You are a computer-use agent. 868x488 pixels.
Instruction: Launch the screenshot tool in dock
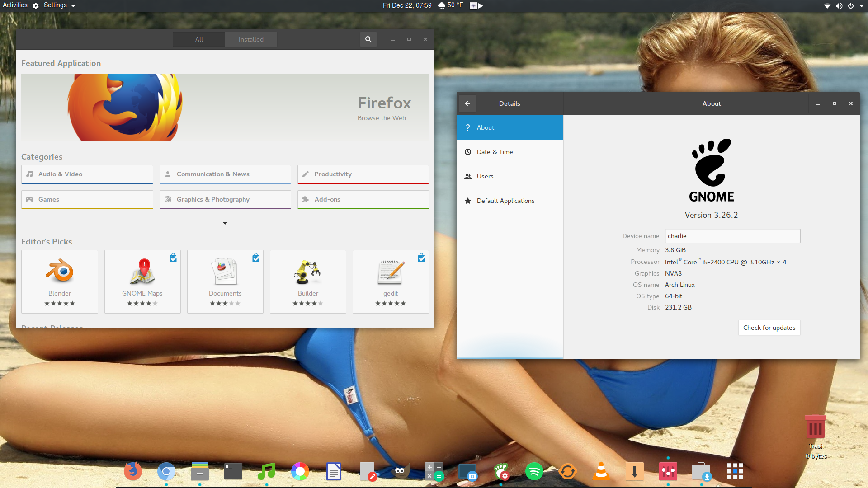467,471
